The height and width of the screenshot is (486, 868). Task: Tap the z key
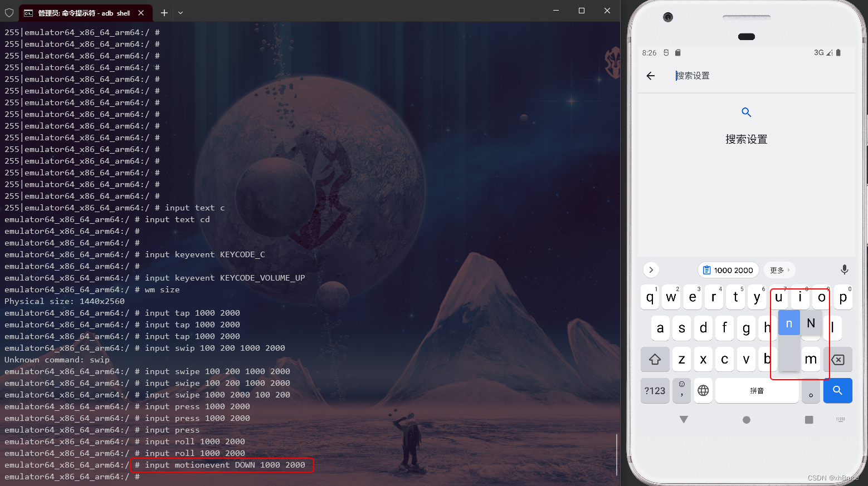682,360
